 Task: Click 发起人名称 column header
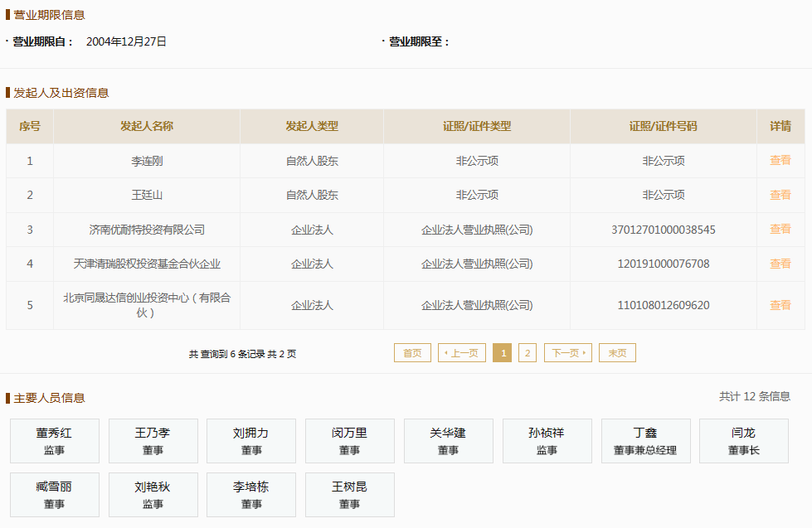[x=147, y=127]
